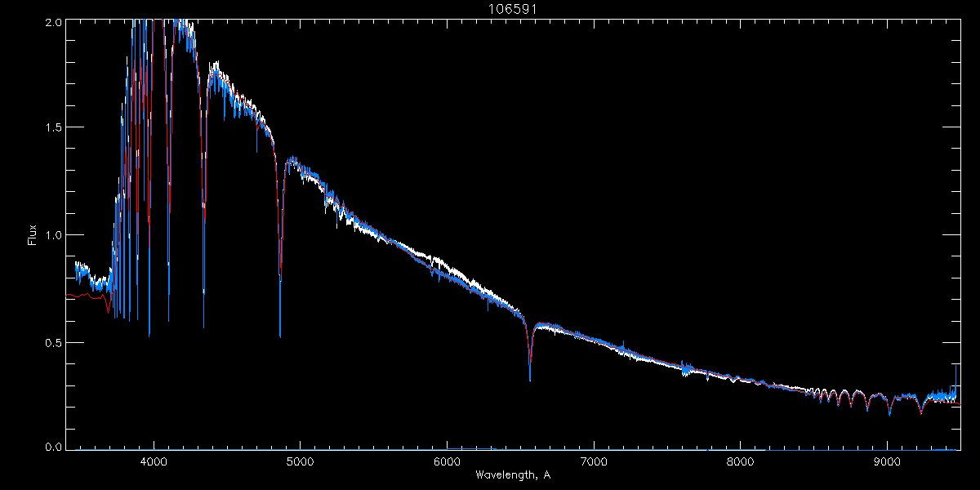
Task: Click the plot title 106591
Action: coord(513,9)
